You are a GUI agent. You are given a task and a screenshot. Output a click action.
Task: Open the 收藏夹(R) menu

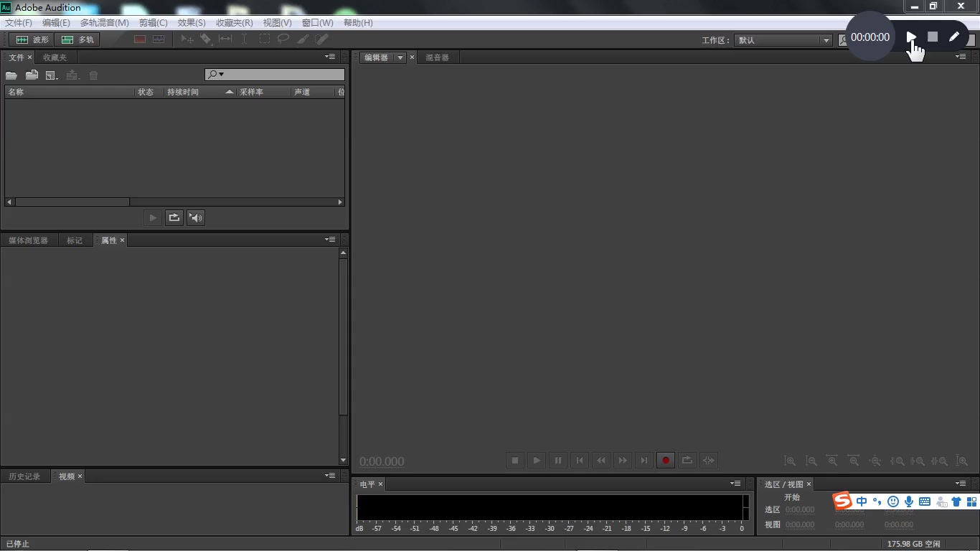(235, 23)
